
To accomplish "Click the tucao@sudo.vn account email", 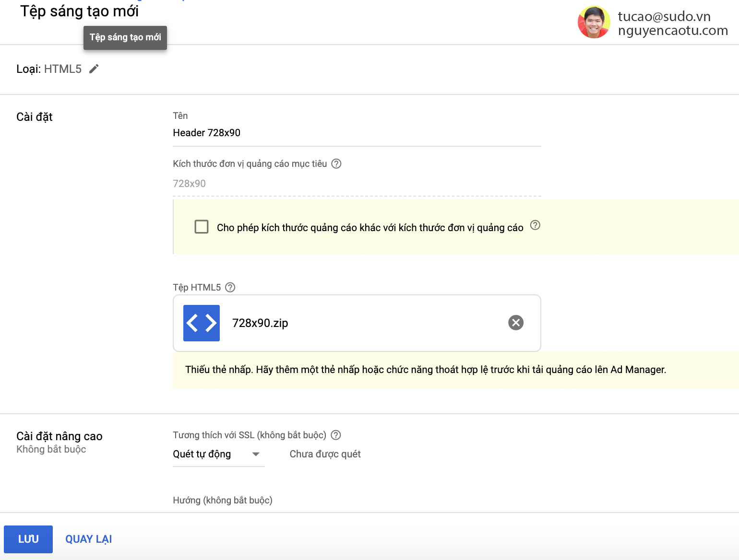I will (665, 16).
